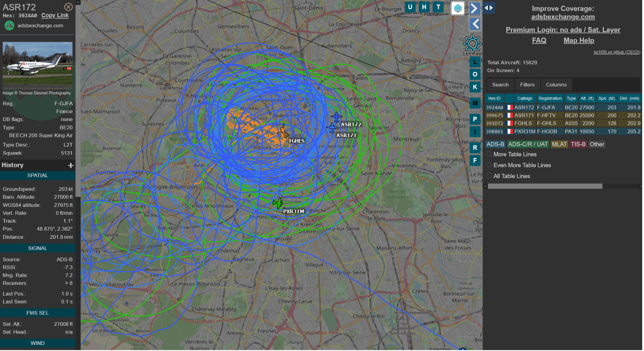
Task: Enable More Table Lines checkbox
Action: (489, 154)
